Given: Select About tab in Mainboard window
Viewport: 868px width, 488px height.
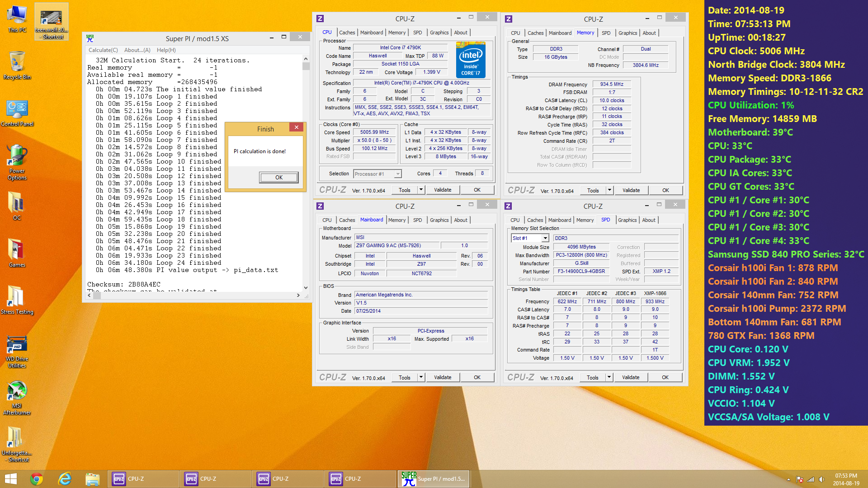Looking at the screenshot, I should (461, 220).
